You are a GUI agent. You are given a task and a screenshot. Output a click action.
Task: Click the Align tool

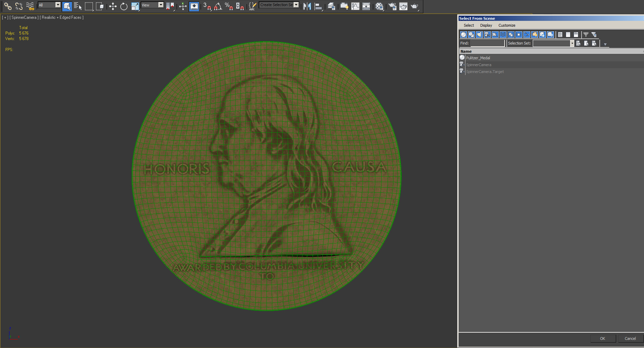coord(319,6)
